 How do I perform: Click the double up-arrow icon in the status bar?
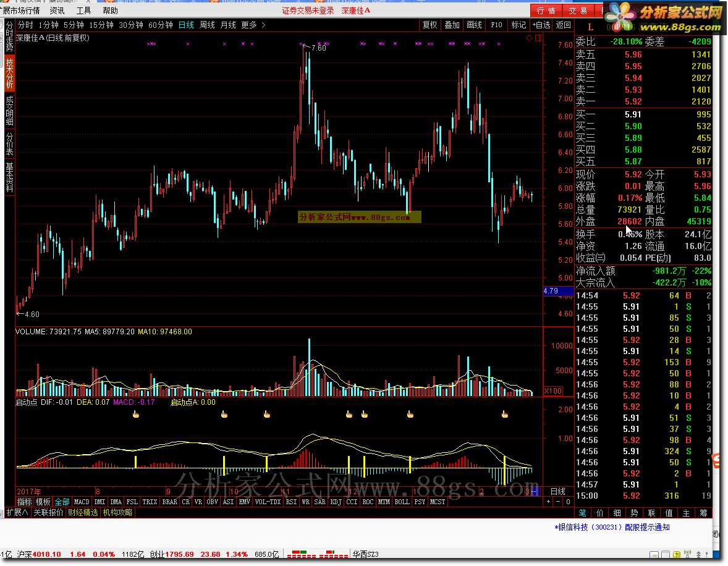click(699, 555)
